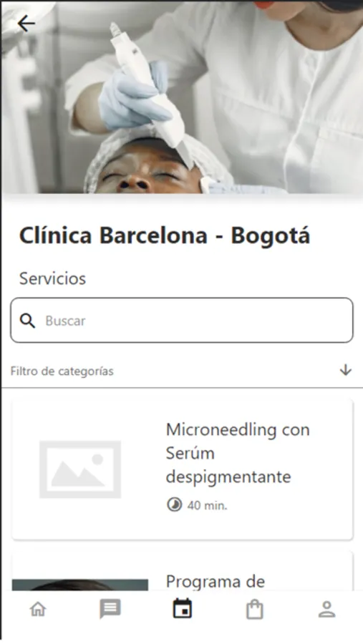Select the Clínica Barcelona - Bogotá title
This screenshot has width=363, height=644.
pos(165,236)
